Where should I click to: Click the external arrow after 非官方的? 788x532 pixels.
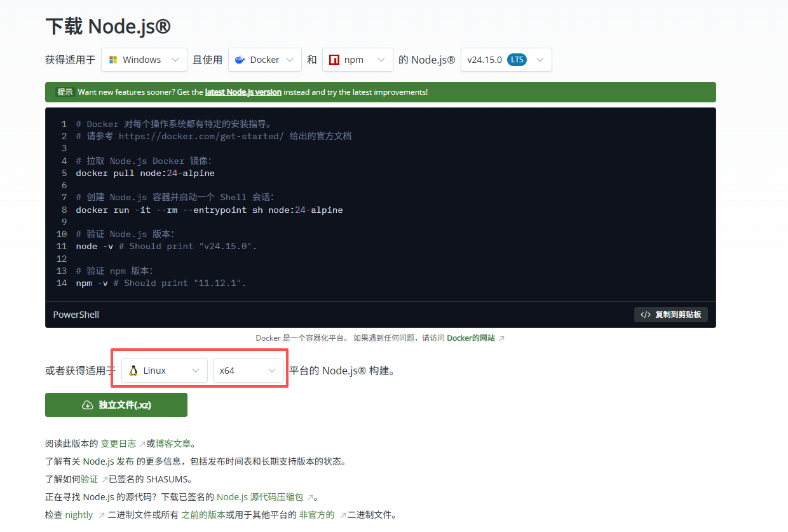tap(343, 515)
